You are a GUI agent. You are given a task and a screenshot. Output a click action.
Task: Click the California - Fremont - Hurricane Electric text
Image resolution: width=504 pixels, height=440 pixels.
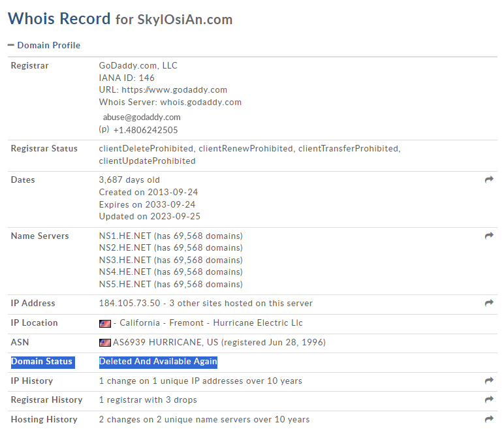tap(211, 322)
